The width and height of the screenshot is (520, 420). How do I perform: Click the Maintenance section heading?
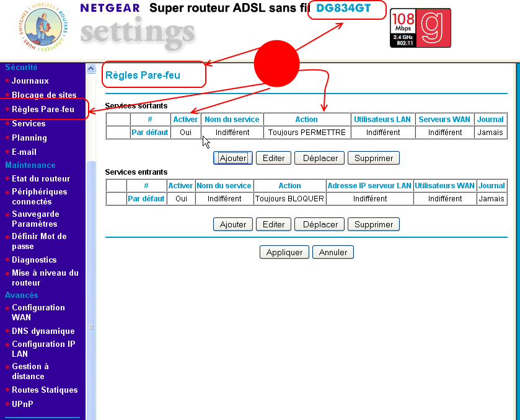point(30,165)
